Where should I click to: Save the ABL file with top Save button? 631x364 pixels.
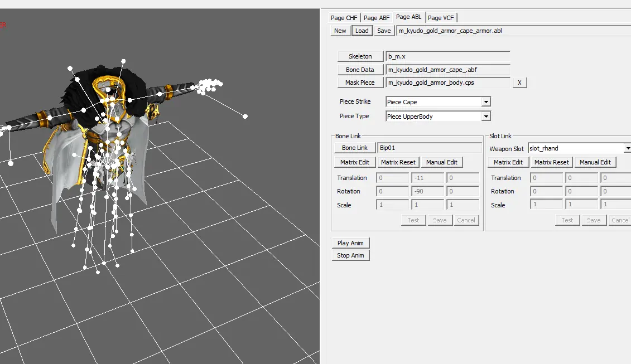click(384, 31)
